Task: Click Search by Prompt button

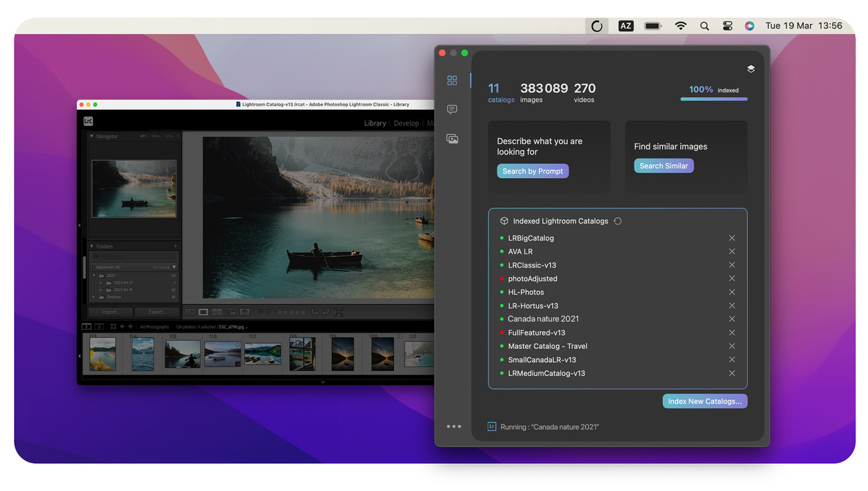Action: tap(533, 171)
